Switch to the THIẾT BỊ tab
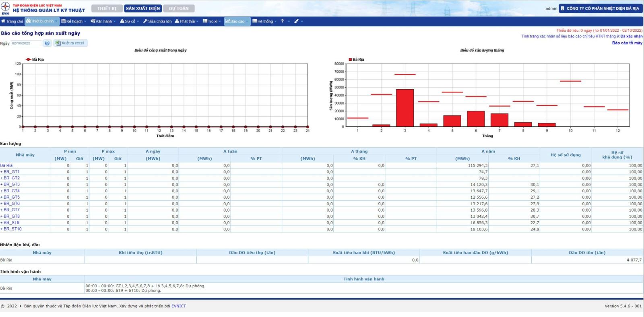The width and height of the screenshot is (644, 317). [107, 8]
